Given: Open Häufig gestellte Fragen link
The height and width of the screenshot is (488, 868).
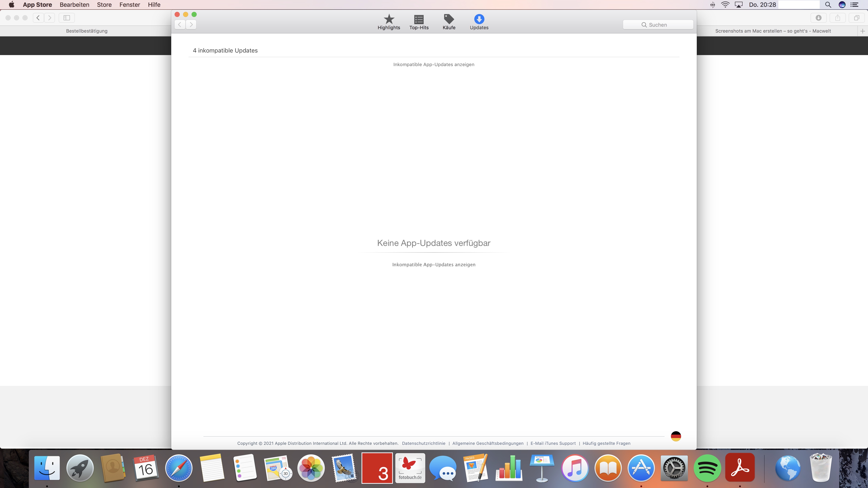Looking at the screenshot, I should [606, 443].
